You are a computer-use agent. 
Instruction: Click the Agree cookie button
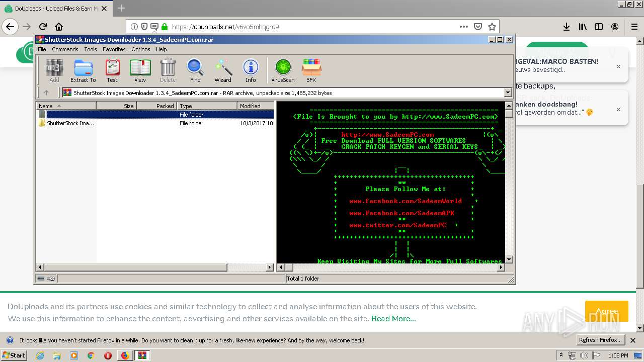[606, 311]
